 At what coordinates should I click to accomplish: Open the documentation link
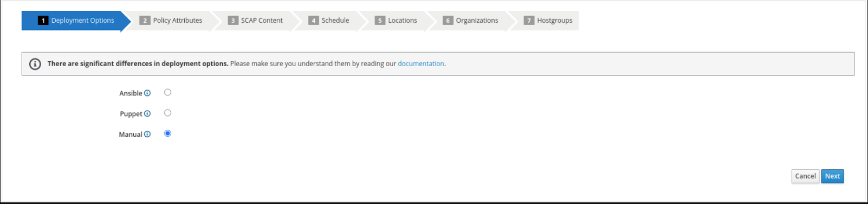coord(421,64)
